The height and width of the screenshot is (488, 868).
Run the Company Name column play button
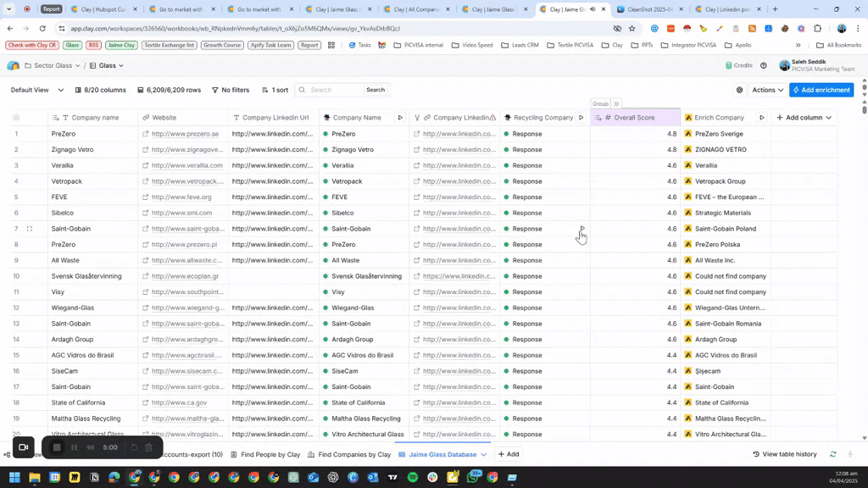400,117
